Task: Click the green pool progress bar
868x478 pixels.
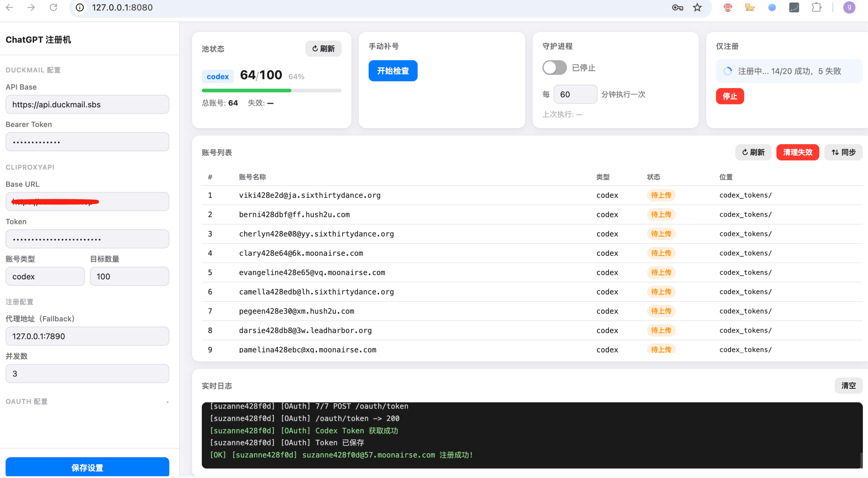Action: [246, 90]
